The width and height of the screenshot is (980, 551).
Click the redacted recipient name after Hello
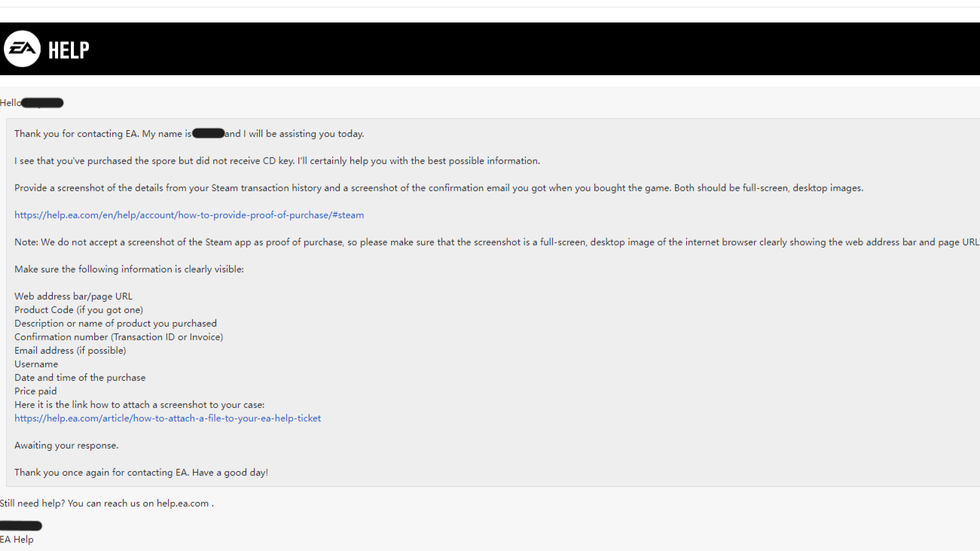tap(42, 103)
